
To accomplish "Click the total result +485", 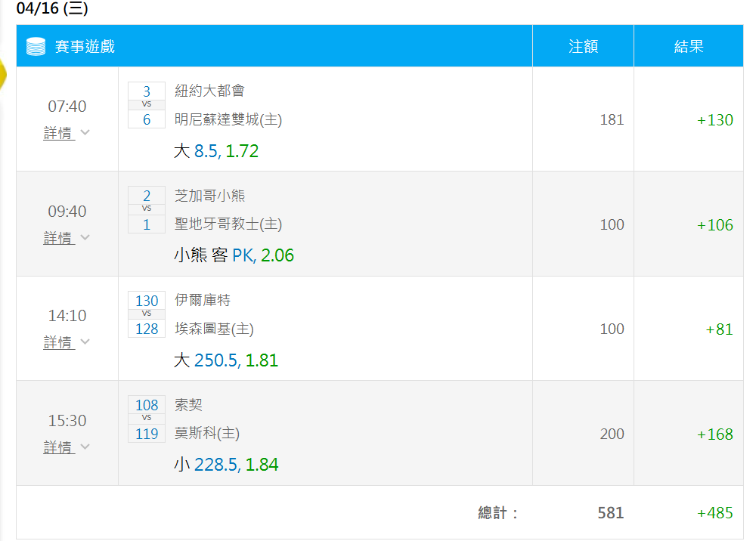I will 715,512.
